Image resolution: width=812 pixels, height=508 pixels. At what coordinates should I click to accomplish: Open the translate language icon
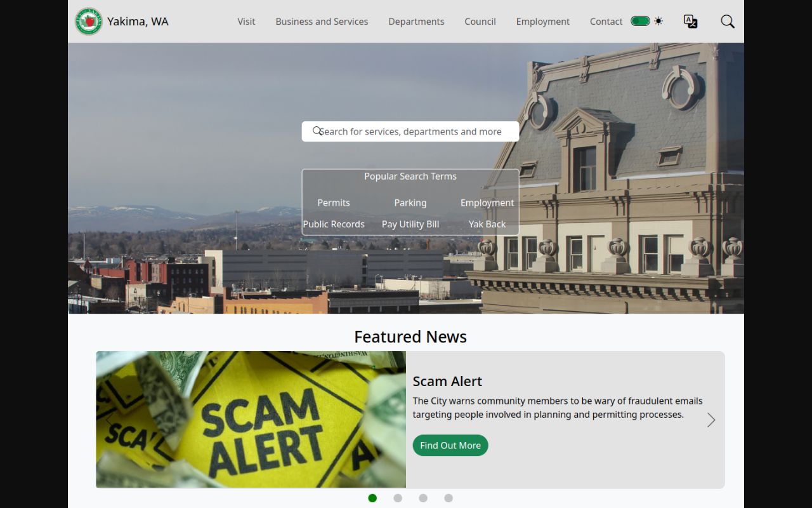[690, 22]
